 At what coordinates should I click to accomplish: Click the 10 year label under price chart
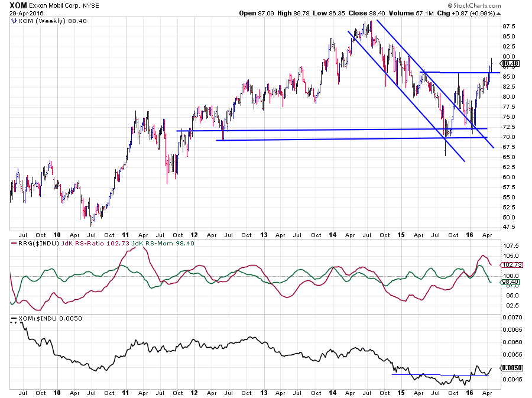tap(57, 235)
